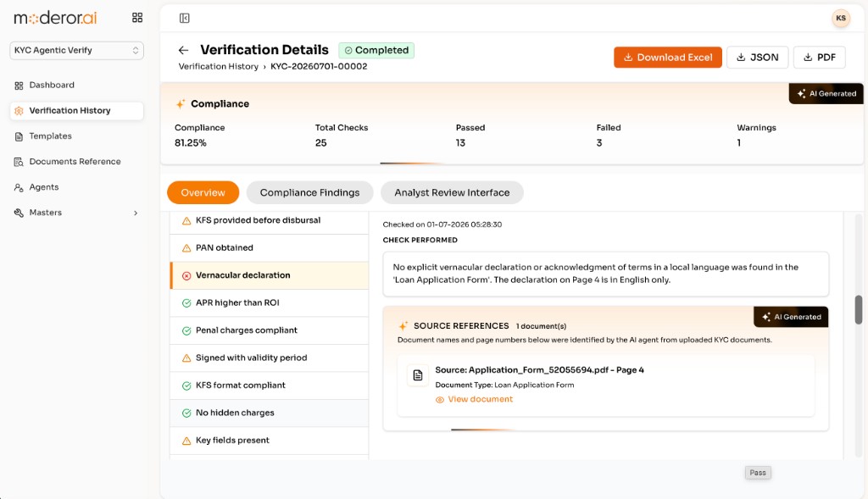Click the KYC-20260701-00002 breadcrumb text

(x=319, y=66)
